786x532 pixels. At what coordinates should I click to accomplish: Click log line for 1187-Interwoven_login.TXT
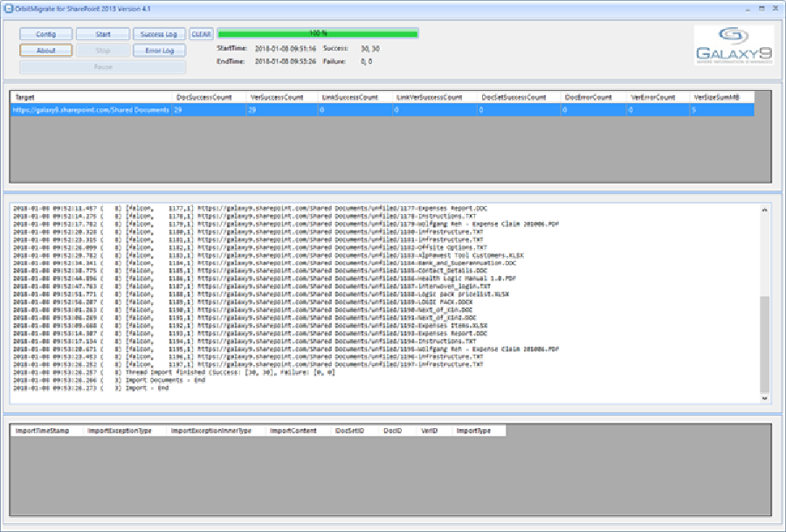coord(252,287)
